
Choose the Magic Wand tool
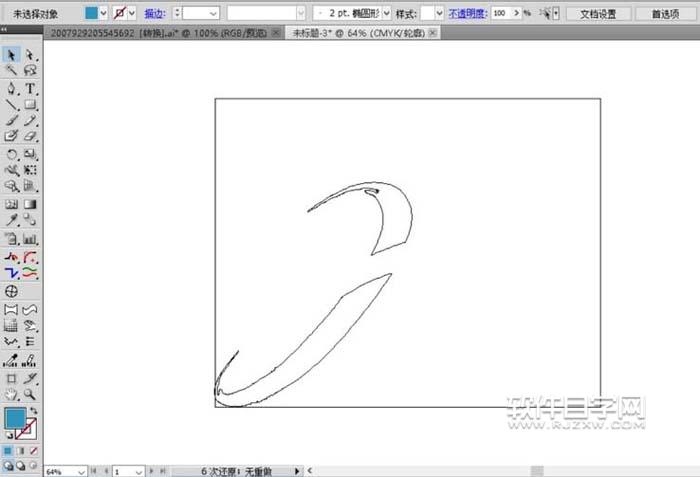11,70
